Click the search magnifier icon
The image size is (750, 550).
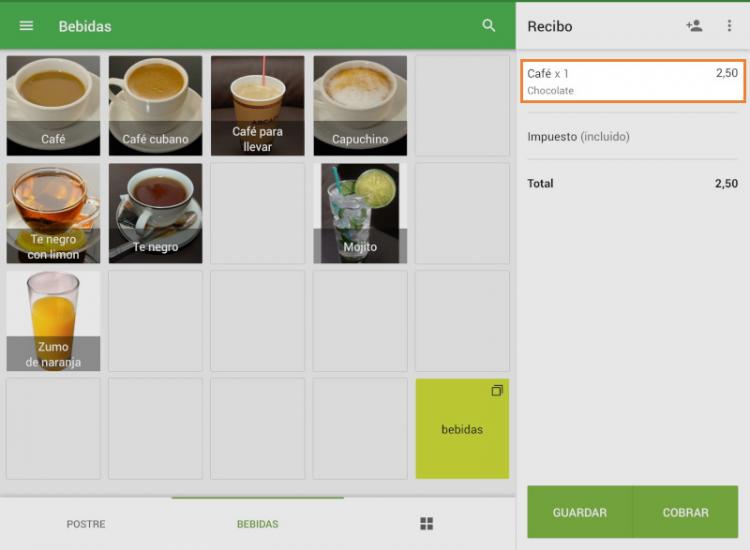489,26
